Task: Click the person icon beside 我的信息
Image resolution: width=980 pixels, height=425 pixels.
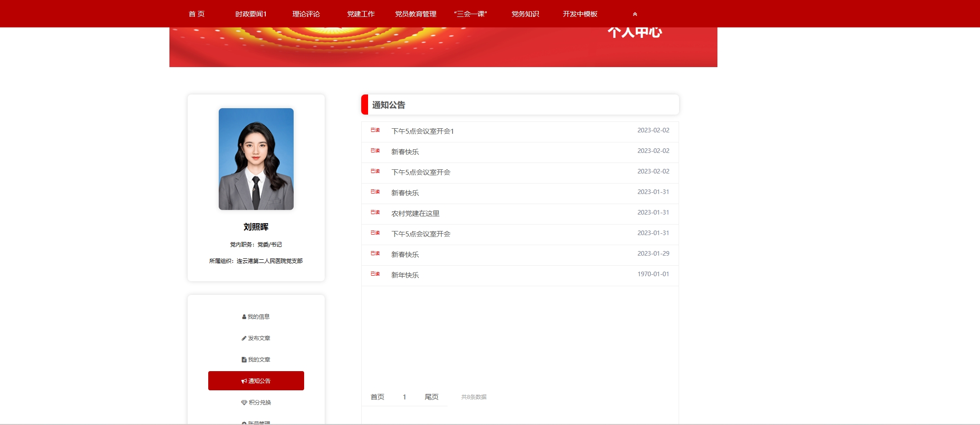Action: pyautogui.click(x=244, y=317)
